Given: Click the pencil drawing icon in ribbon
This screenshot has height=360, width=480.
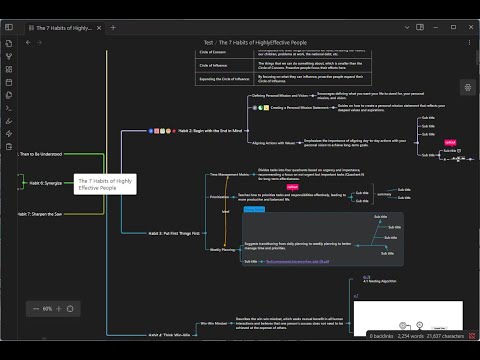Looking at the screenshot, I should click(9, 121).
